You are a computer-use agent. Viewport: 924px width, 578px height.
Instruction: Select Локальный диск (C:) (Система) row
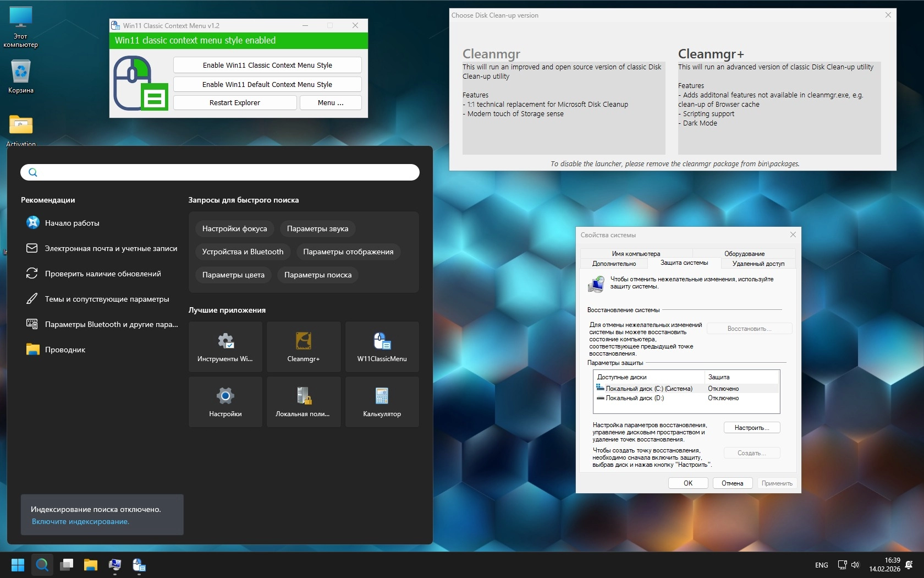pos(686,389)
